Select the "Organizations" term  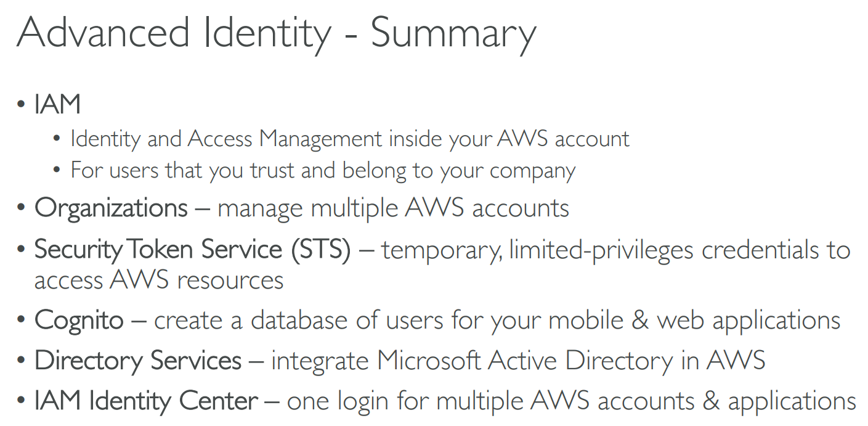tap(111, 208)
